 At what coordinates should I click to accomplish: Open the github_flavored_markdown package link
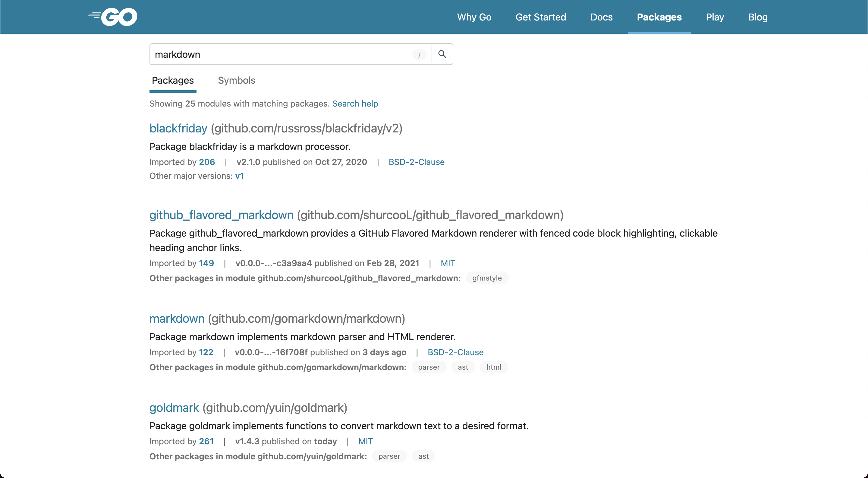[221, 215]
